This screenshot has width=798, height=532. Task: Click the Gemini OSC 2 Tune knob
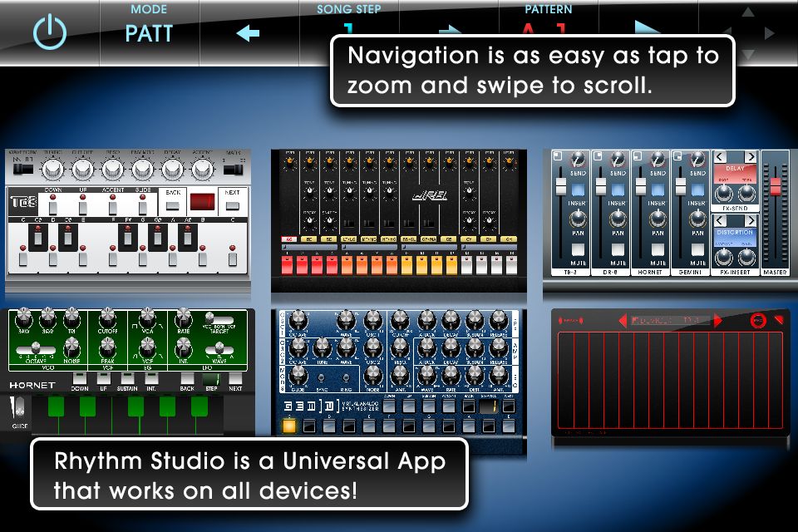[322, 347]
